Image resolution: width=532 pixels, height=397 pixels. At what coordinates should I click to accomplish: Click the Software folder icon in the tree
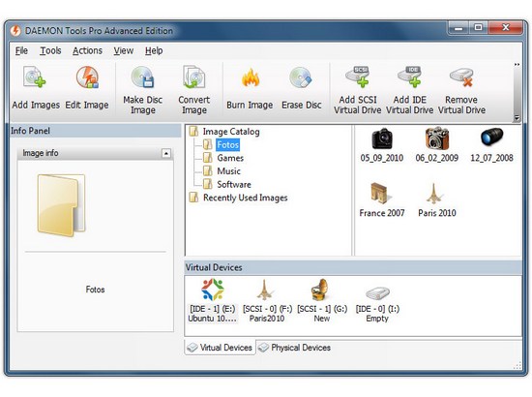click(208, 184)
